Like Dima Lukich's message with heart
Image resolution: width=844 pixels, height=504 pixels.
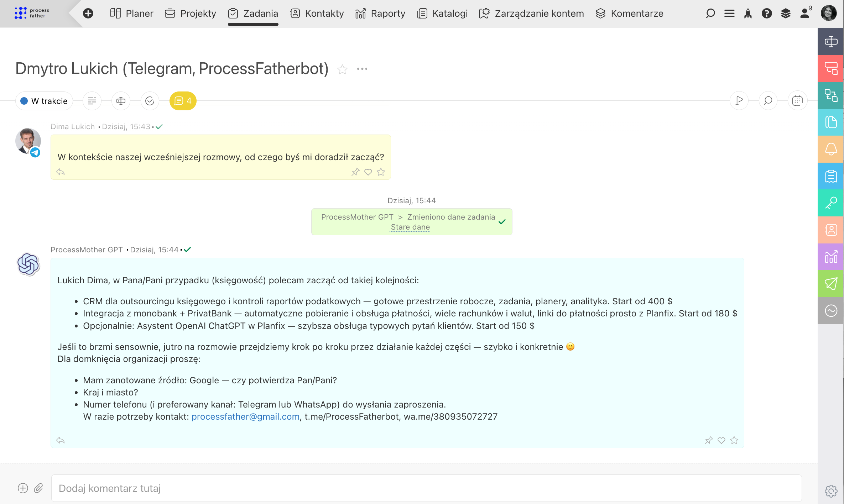[x=368, y=172]
